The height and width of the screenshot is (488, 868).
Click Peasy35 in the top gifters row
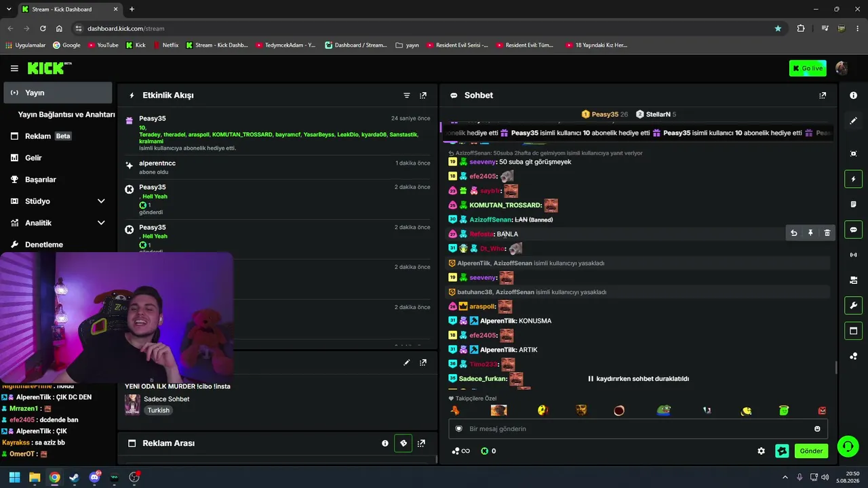(x=605, y=115)
